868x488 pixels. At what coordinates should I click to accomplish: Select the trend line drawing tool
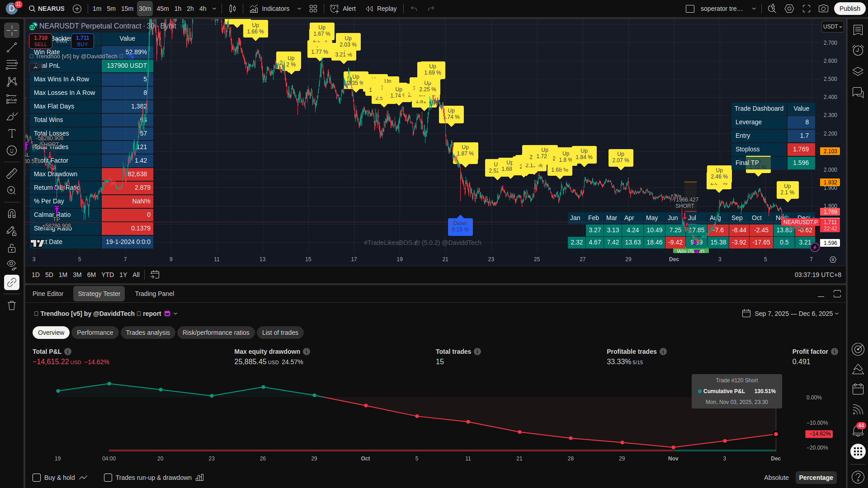(x=12, y=47)
